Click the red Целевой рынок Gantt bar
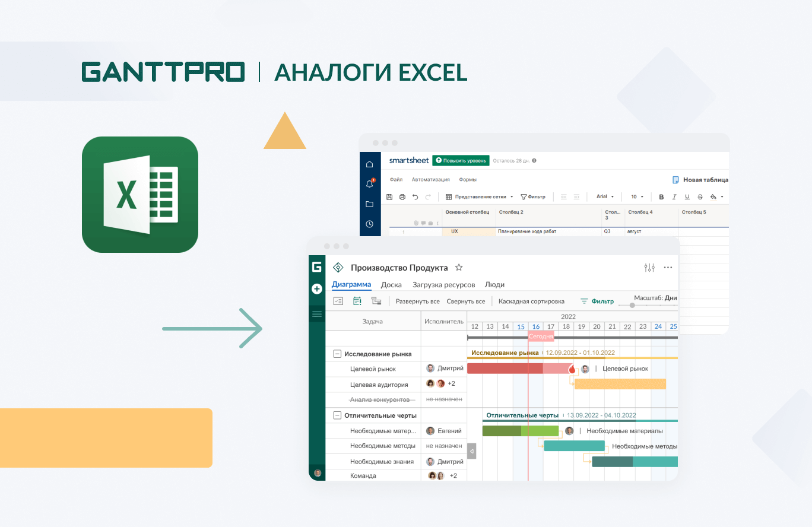The width and height of the screenshot is (812, 527). 520,369
